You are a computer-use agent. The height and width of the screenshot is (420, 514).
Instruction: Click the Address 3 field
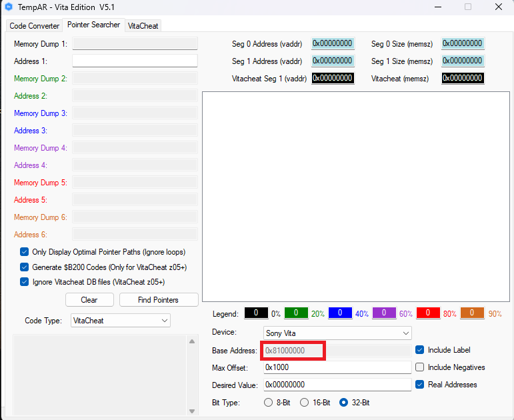pos(135,130)
